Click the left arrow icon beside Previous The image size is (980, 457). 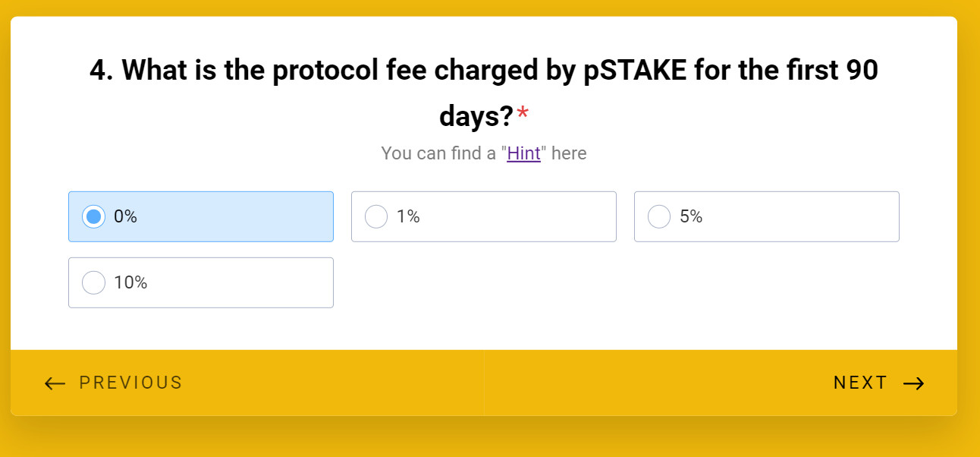click(55, 383)
